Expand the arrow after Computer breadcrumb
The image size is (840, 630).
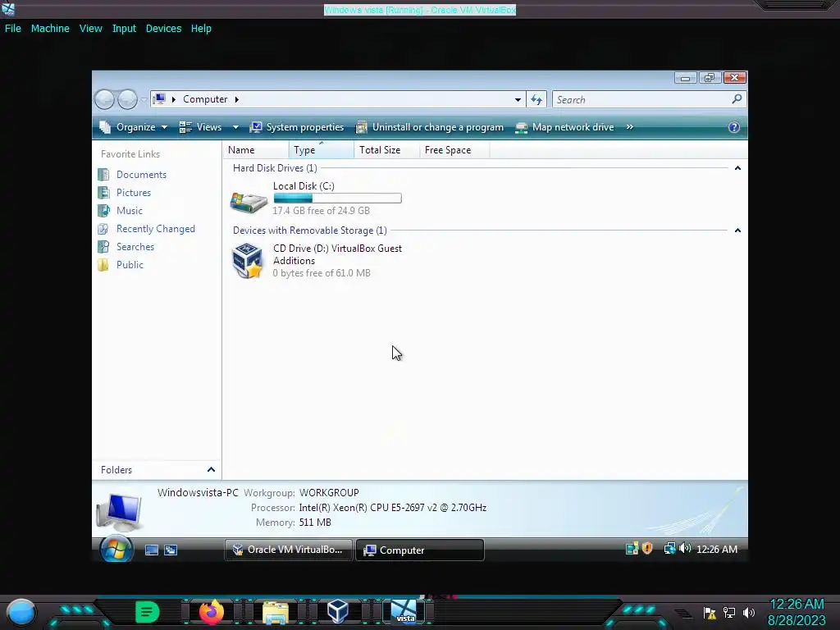click(237, 99)
